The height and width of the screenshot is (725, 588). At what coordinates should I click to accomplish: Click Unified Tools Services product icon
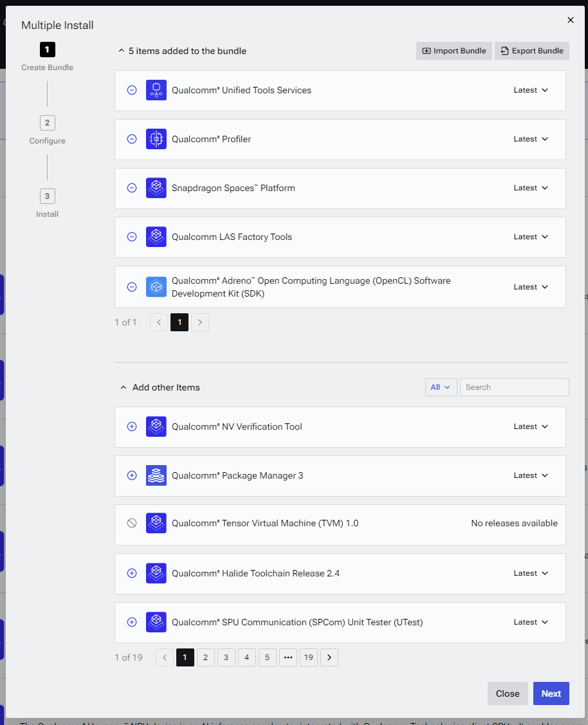click(156, 90)
